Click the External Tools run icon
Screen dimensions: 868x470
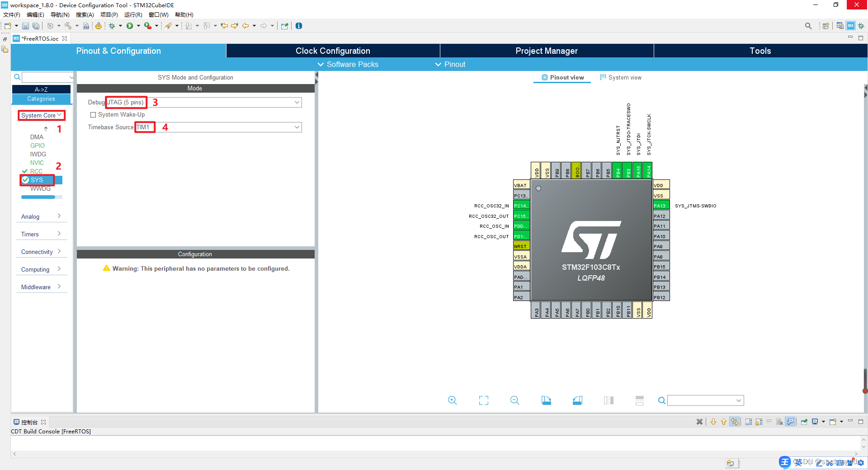tap(148, 26)
